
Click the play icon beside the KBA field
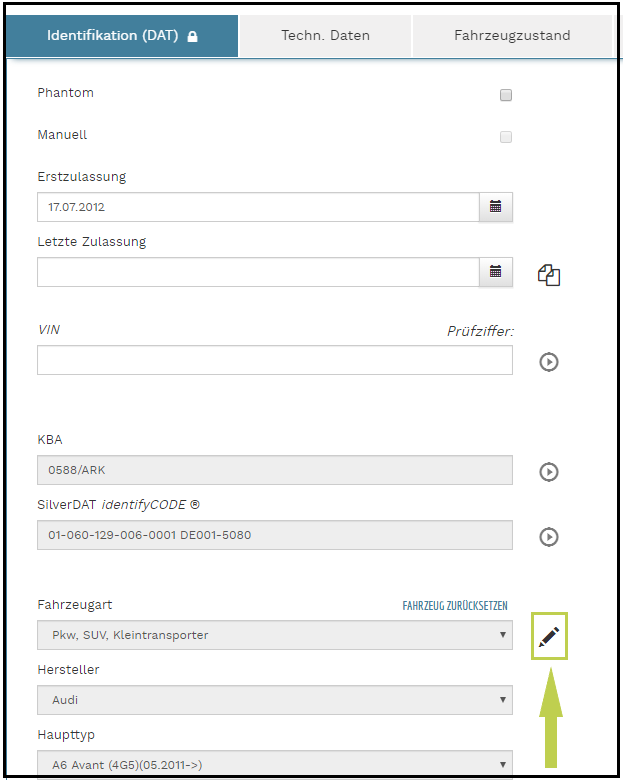click(548, 471)
